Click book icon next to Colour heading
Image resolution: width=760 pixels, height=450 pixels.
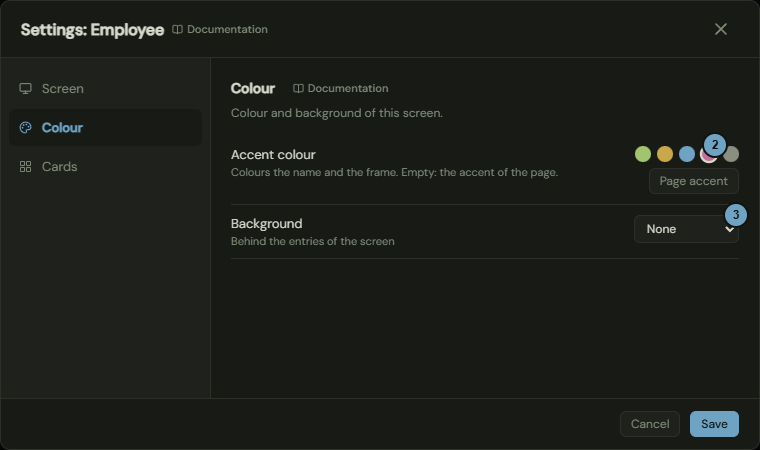click(298, 88)
